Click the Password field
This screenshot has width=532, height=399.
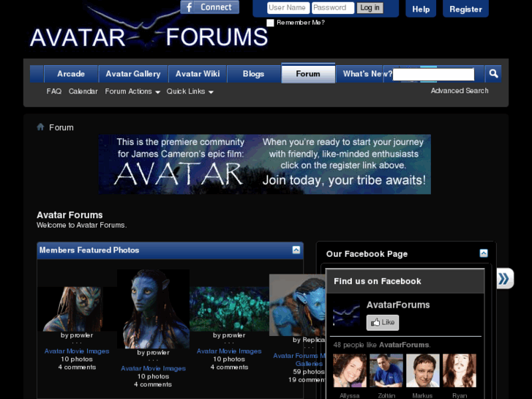pyautogui.click(x=333, y=8)
